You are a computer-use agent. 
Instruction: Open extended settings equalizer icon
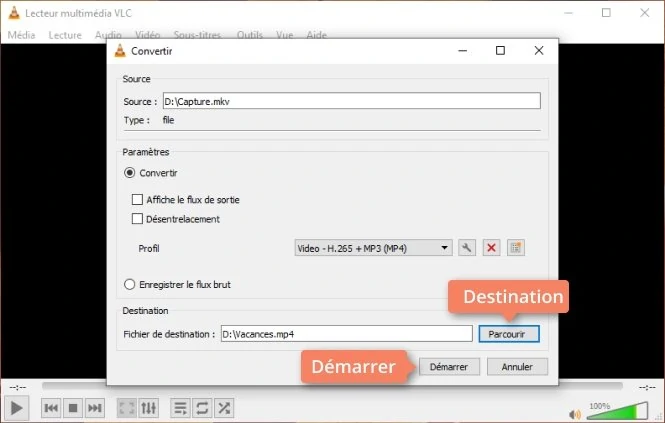tap(148, 408)
